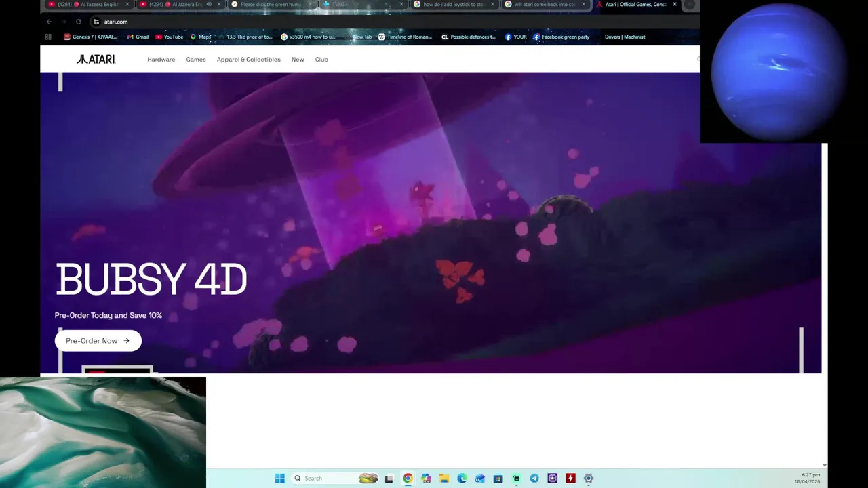Open the bookmarks apps grid icon
868x488 pixels.
tap(48, 37)
